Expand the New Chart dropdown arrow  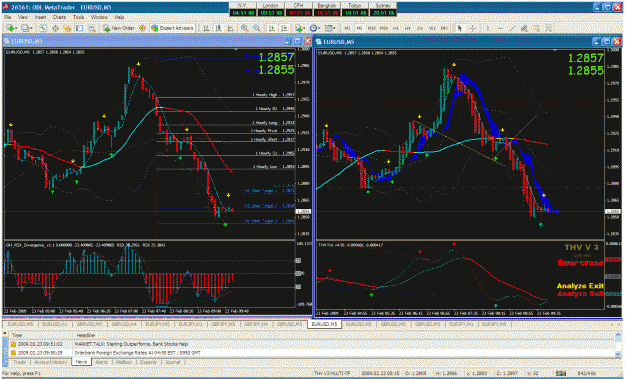[x=16, y=28]
